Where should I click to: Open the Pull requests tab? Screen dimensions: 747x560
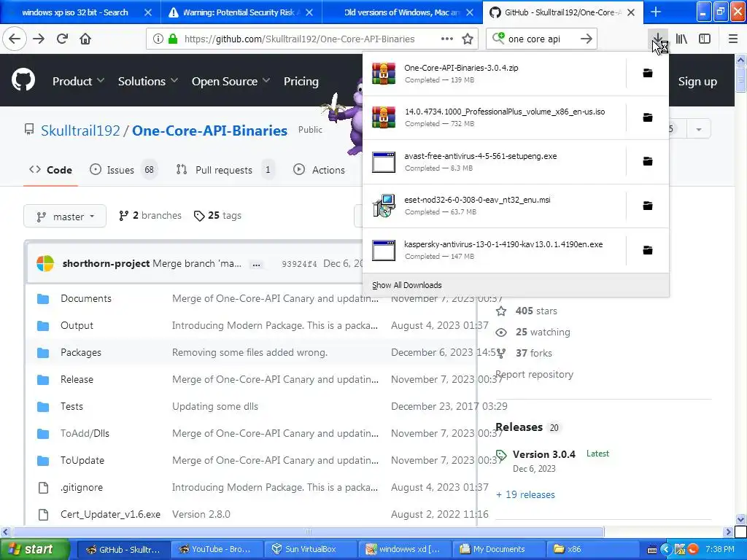tap(225, 170)
